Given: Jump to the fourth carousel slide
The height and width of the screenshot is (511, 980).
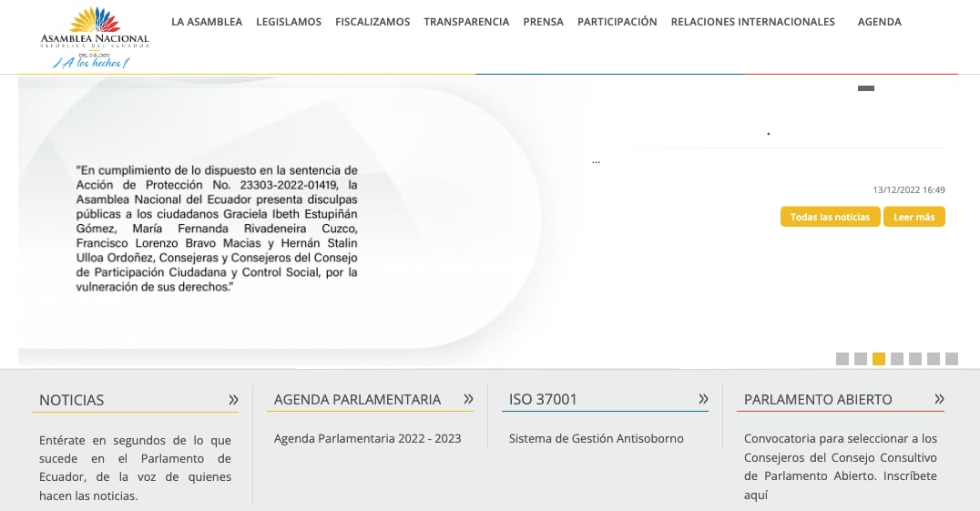Looking at the screenshot, I should (897, 359).
